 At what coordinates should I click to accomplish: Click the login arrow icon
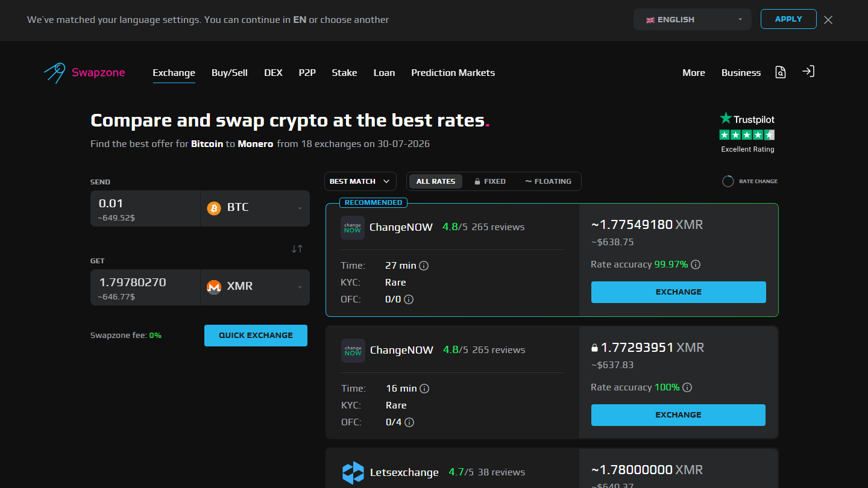(x=808, y=72)
